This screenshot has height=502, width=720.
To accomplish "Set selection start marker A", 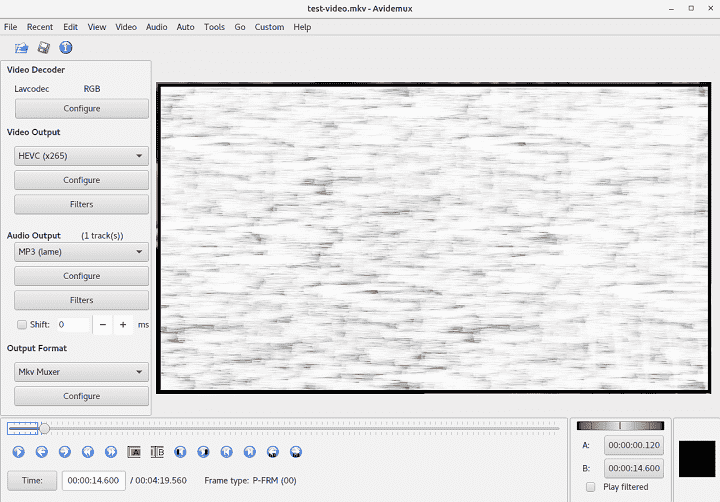I will (x=134, y=452).
